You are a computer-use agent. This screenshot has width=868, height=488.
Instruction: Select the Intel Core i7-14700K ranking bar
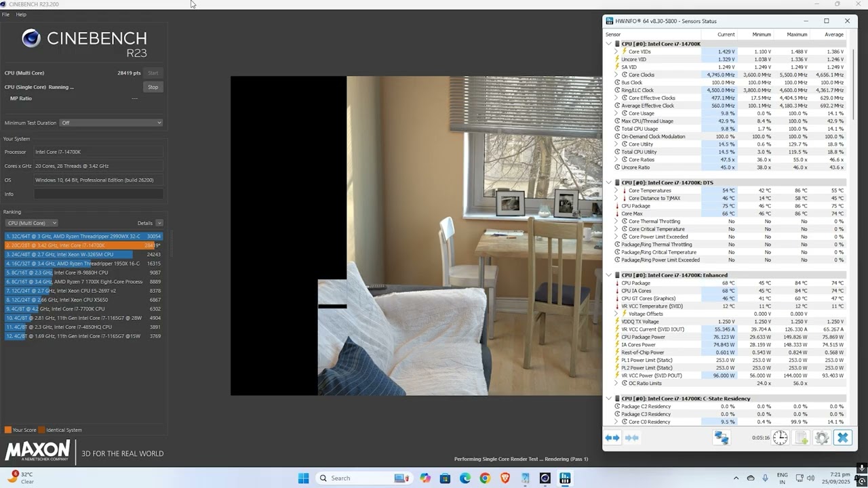pos(83,245)
